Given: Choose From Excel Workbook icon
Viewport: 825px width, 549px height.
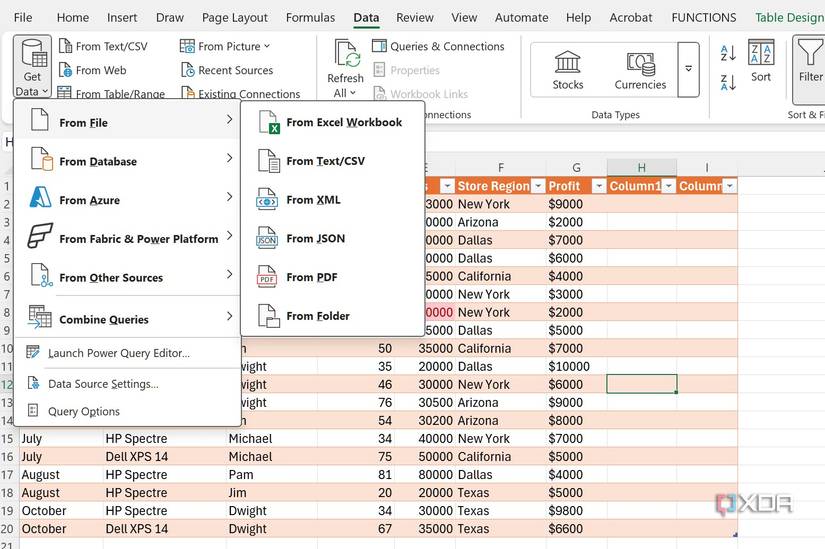Looking at the screenshot, I should pyautogui.click(x=269, y=122).
